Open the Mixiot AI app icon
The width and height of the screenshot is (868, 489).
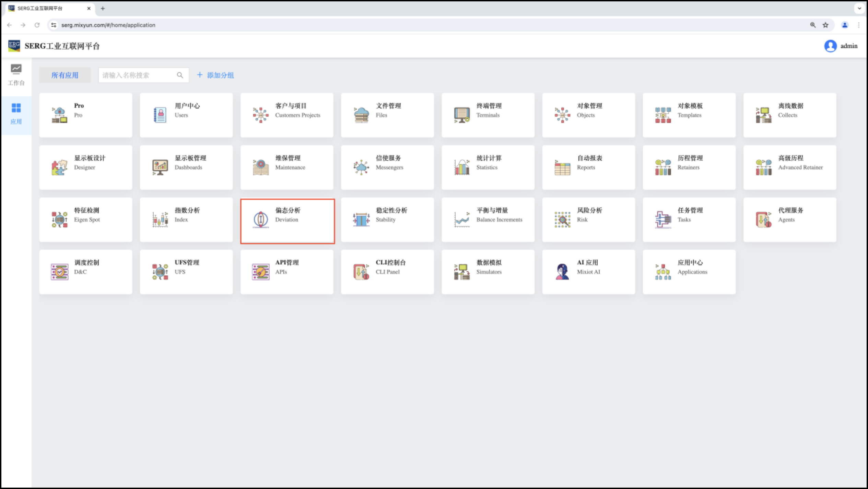tap(562, 272)
